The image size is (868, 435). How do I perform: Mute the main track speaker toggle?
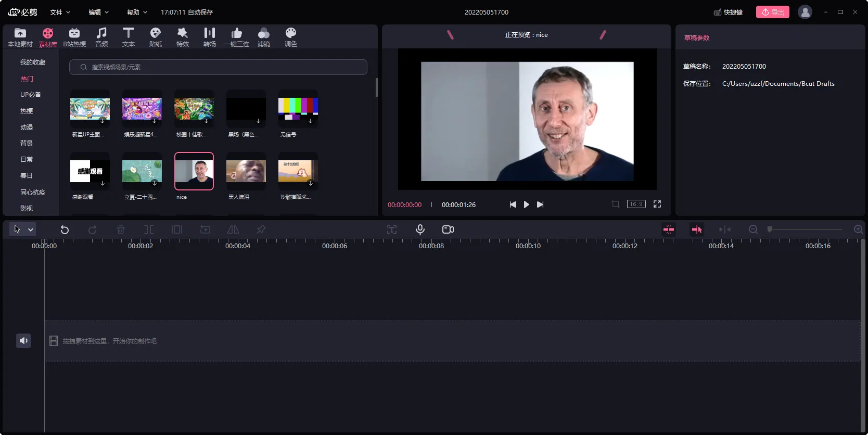click(x=23, y=341)
